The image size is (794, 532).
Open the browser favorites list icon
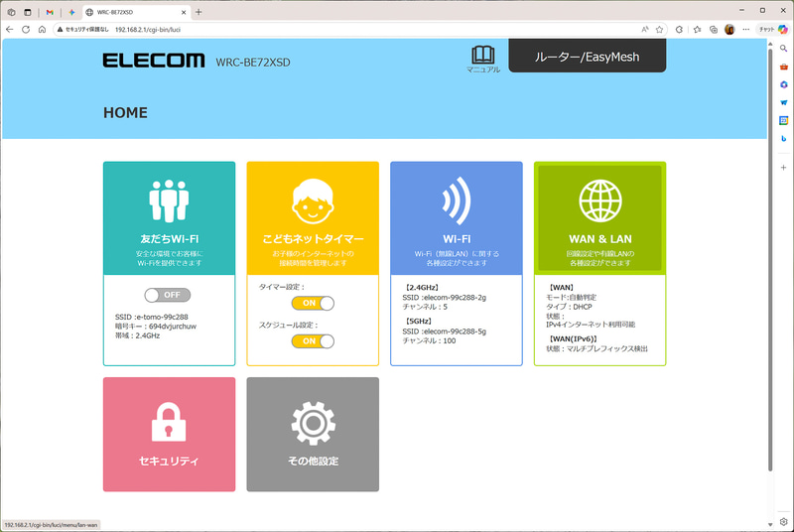tap(697, 30)
